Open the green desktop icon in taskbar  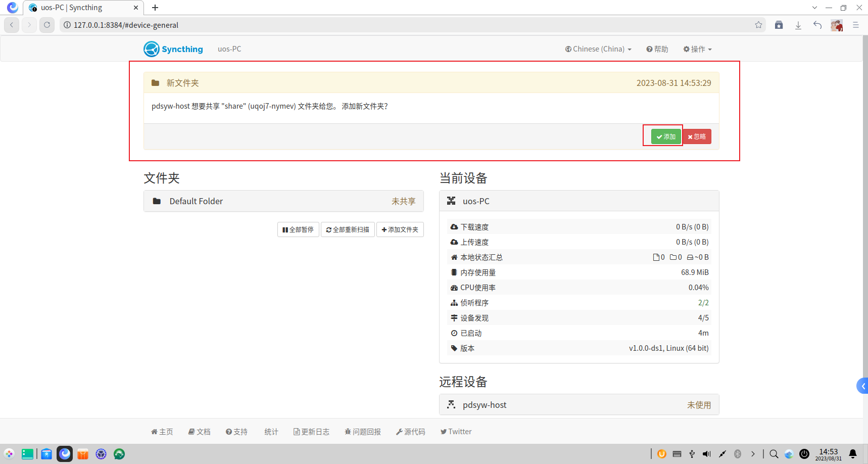click(x=28, y=454)
